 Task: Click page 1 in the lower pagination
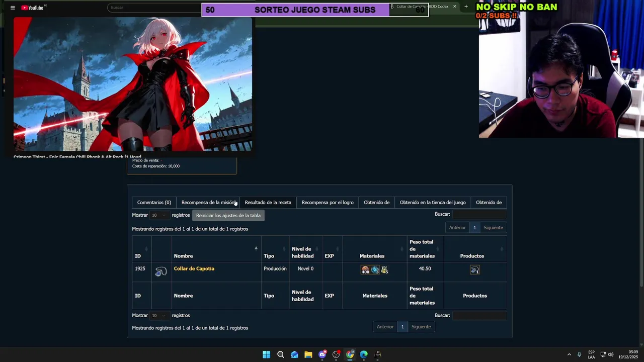[403, 327]
